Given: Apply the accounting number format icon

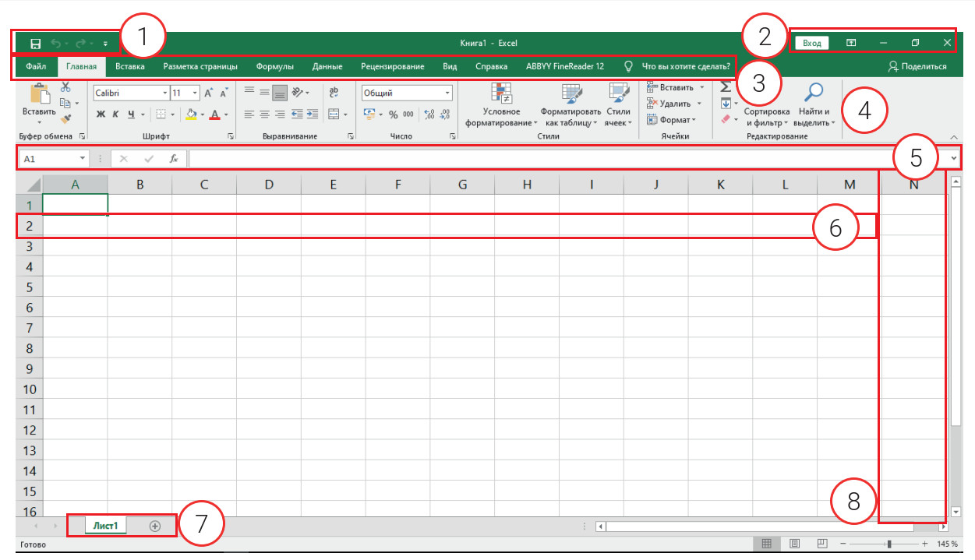Looking at the screenshot, I should 369,114.
